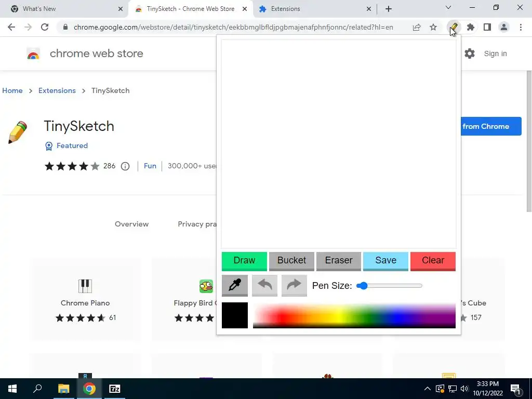532x399 pixels.
Task: Switch to the What's New tab
Action: point(64,9)
